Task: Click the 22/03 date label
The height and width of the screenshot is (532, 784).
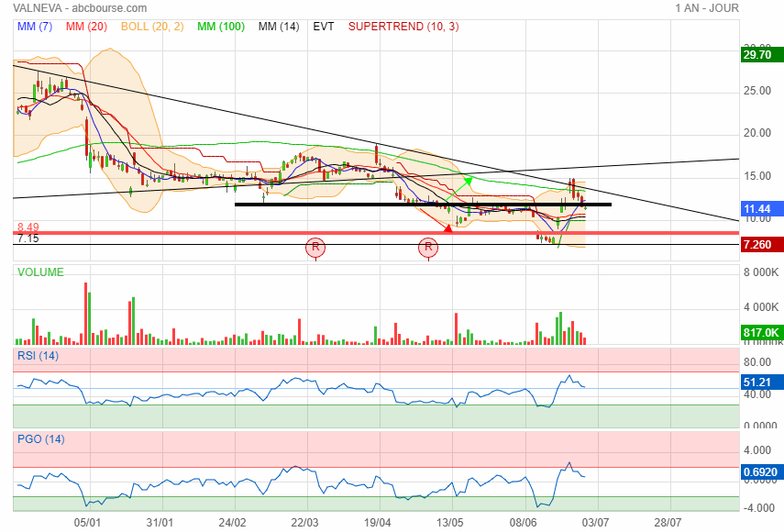Action: click(x=305, y=523)
